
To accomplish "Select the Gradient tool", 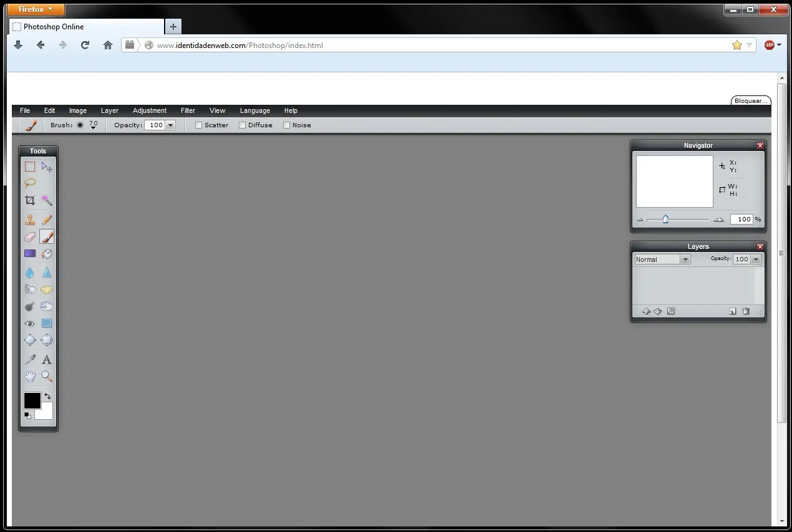I will click(x=29, y=253).
